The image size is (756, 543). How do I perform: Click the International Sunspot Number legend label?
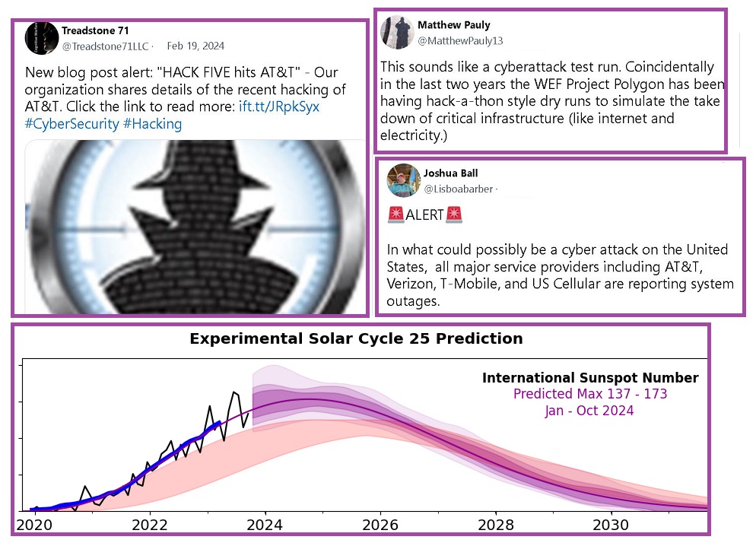click(x=589, y=378)
